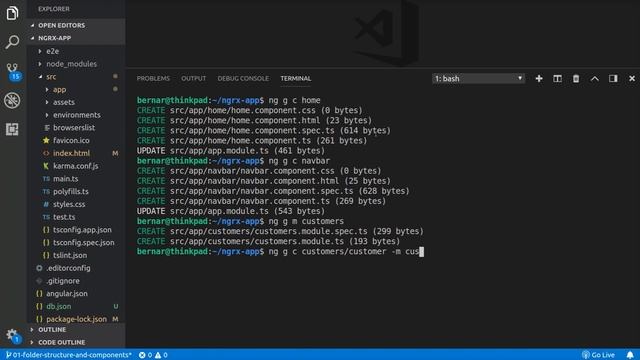The width and height of the screenshot is (640, 360).
Task: Click the 'ng g c home' command line
Action: pyautogui.click(x=229, y=100)
